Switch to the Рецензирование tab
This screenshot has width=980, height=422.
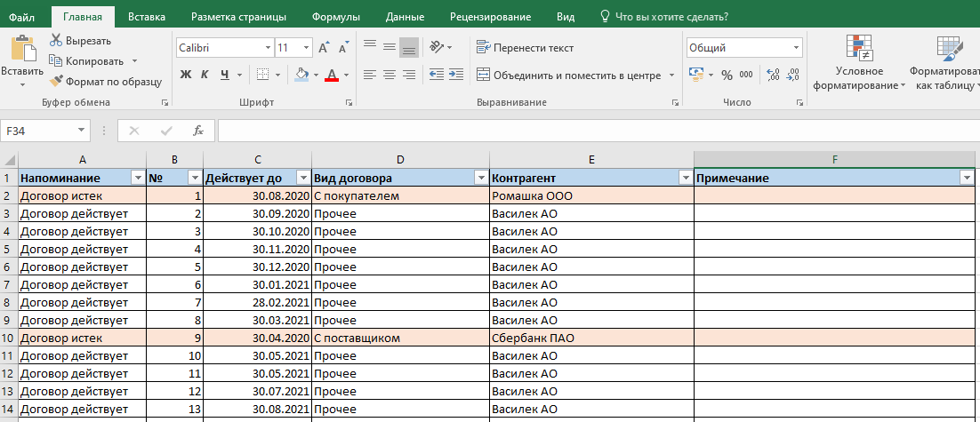pos(491,17)
